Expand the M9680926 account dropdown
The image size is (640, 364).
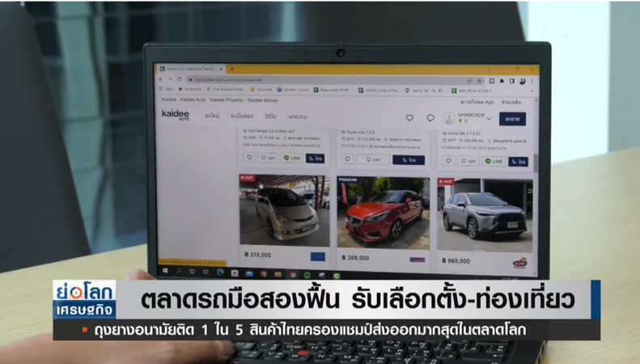coord(489,119)
